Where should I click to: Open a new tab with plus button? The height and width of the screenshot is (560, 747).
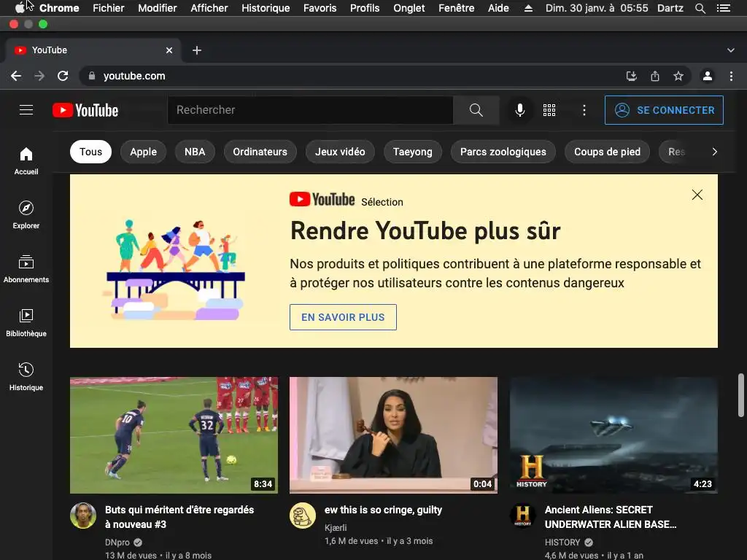click(197, 50)
